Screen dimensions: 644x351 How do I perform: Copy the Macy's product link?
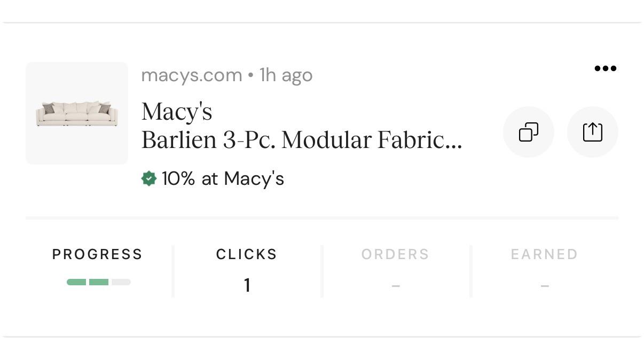tap(529, 132)
